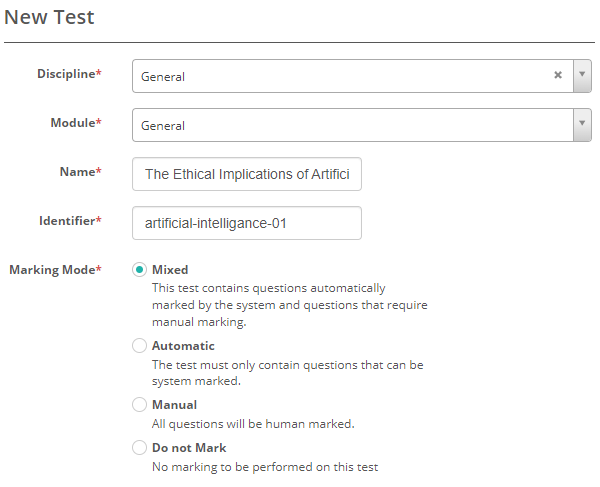Click the Discipline field label

pos(69,74)
